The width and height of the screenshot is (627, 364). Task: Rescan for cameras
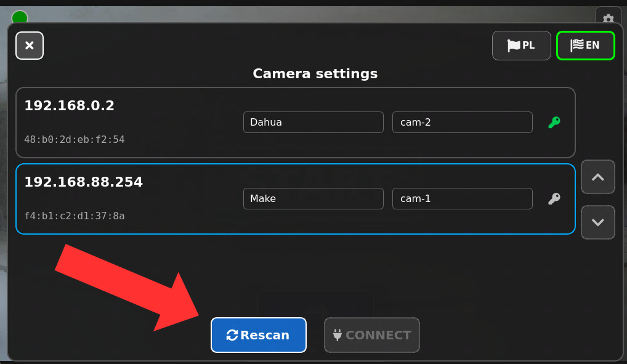[x=259, y=335]
